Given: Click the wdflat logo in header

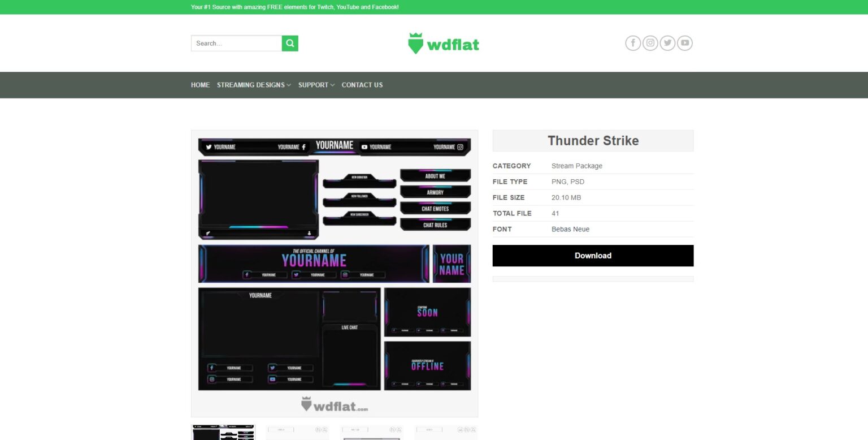Looking at the screenshot, I should [x=444, y=44].
